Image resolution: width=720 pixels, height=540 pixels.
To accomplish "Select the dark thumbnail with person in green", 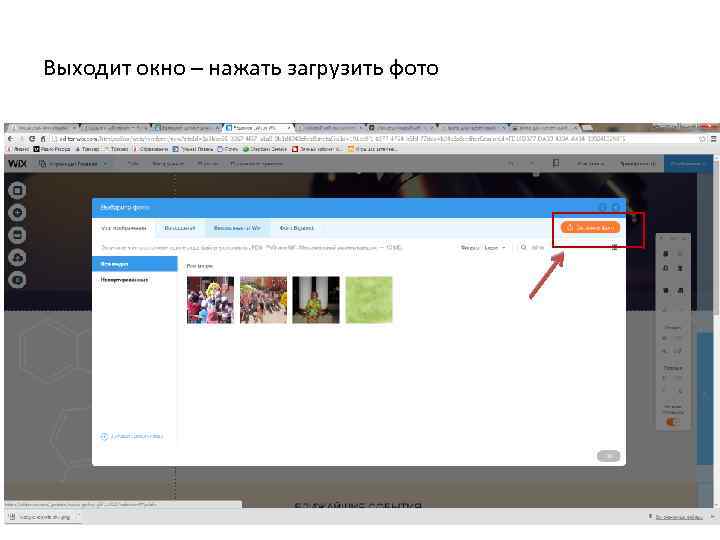I will (x=316, y=300).
